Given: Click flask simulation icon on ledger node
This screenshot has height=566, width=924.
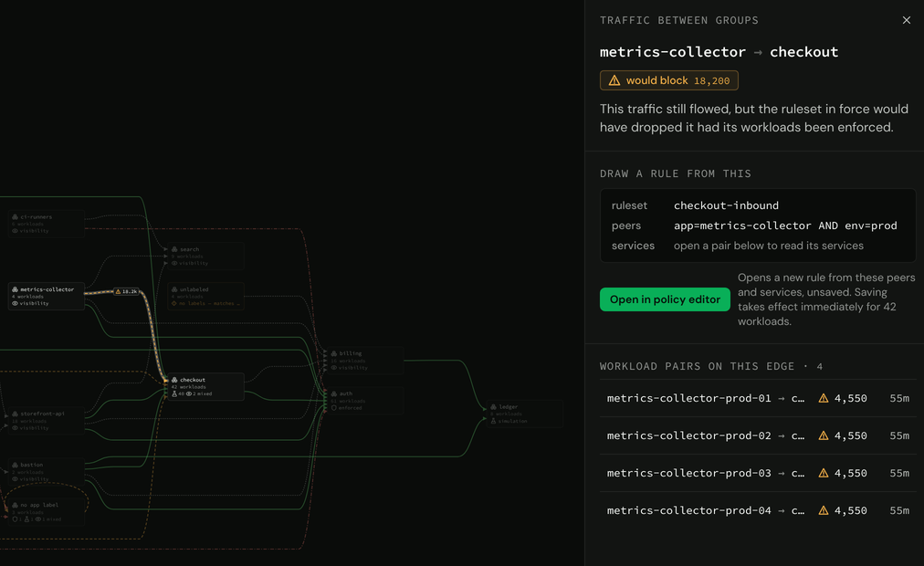Looking at the screenshot, I should [494, 421].
